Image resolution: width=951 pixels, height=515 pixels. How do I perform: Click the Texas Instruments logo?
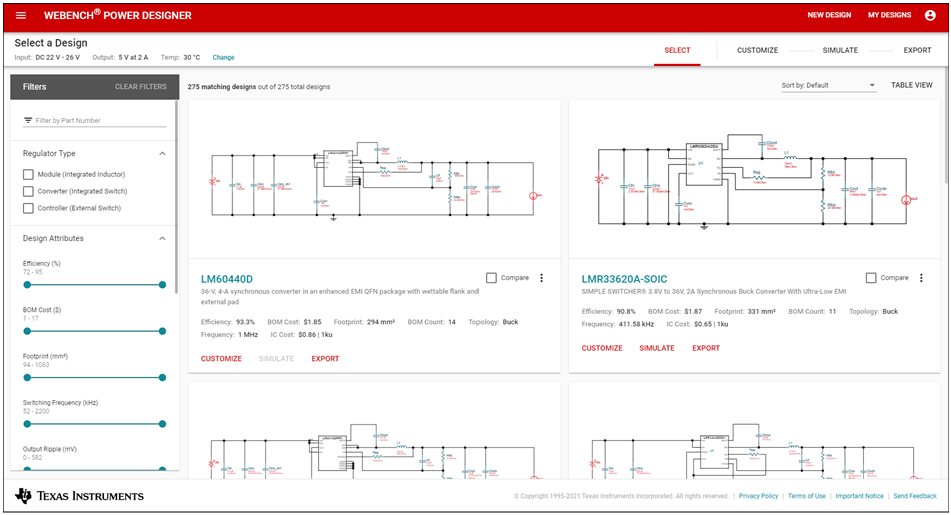(79, 496)
